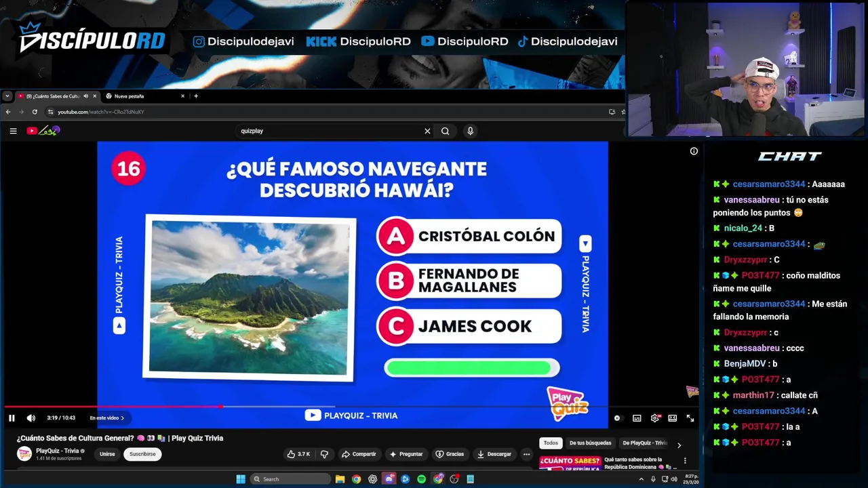Pause the YouTube video
Image resolution: width=868 pixels, height=488 pixels.
pyautogui.click(x=12, y=418)
